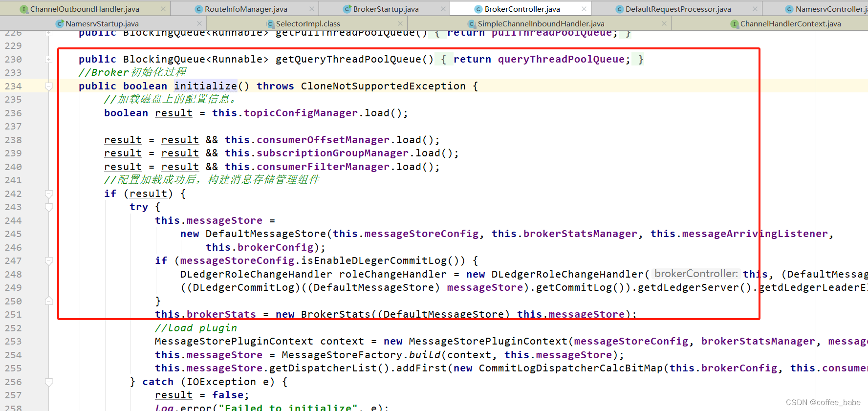Click line number 252 in gutter
Viewport: 868px width, 411px height.
tap(13, 328)
